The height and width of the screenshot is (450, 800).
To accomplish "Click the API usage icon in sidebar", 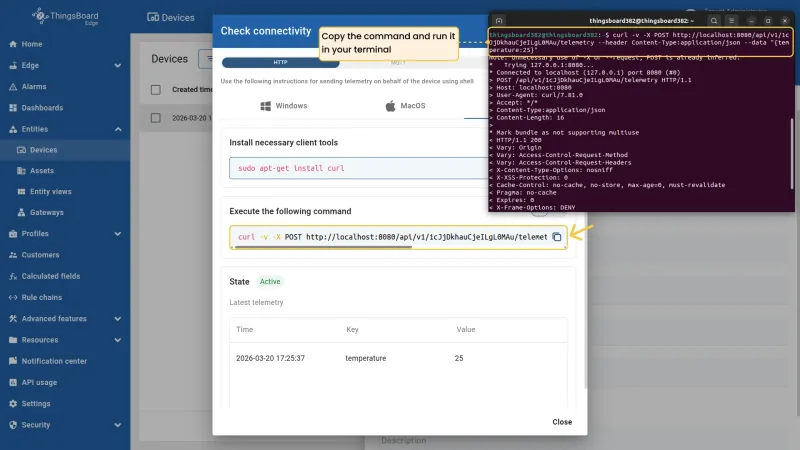I will (x=13, y=382).
